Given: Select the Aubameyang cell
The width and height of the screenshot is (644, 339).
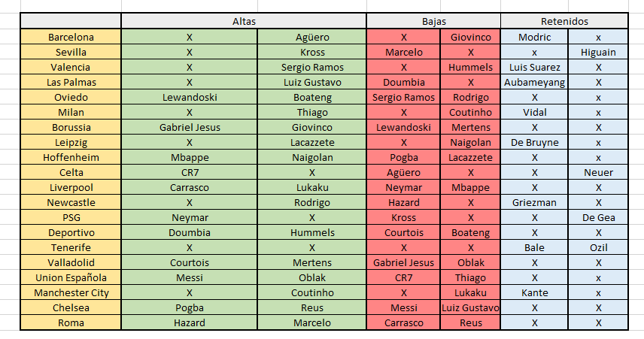Looking at the screenshot, I should (534, 82).
